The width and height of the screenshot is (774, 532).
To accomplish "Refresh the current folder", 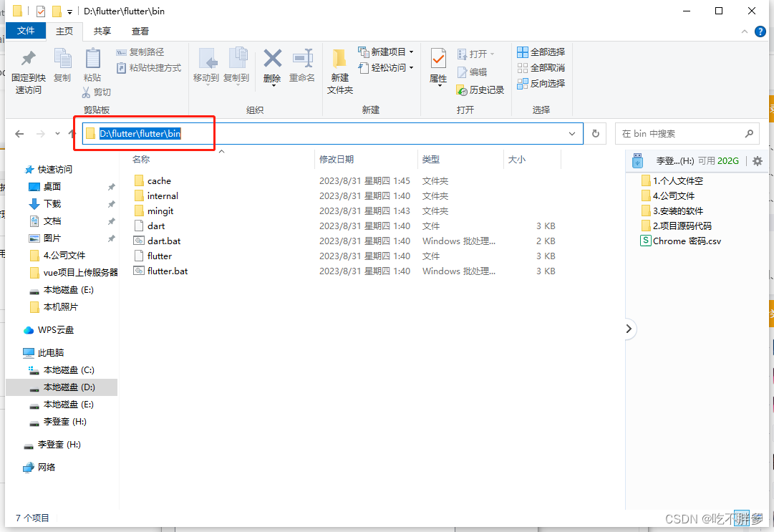I will coord(596,134).
